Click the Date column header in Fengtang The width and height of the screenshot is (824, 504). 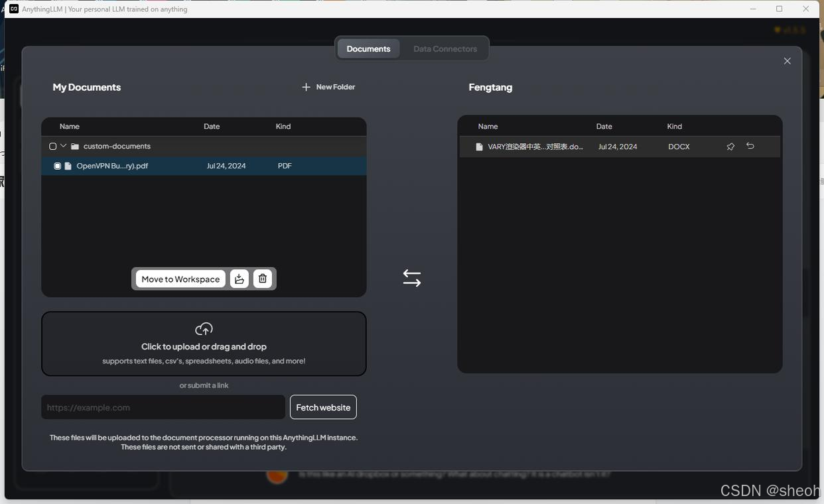click(x=604, y=126)
